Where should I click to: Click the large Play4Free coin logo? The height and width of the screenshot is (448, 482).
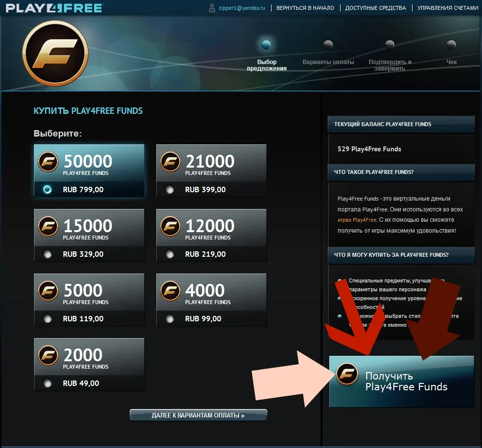(55, 54)
